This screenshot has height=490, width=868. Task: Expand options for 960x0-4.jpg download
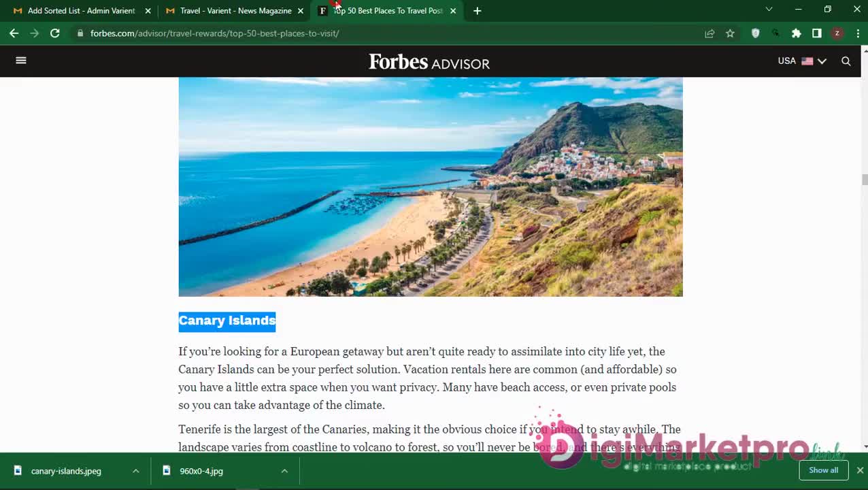point(284,471)
